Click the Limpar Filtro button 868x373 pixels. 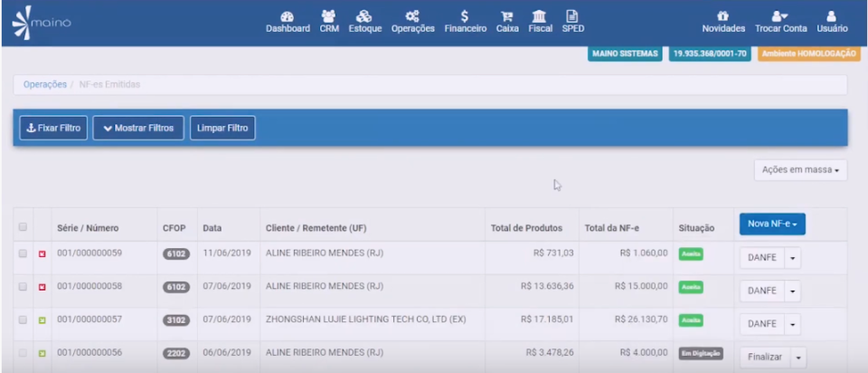tap(222, 129)
